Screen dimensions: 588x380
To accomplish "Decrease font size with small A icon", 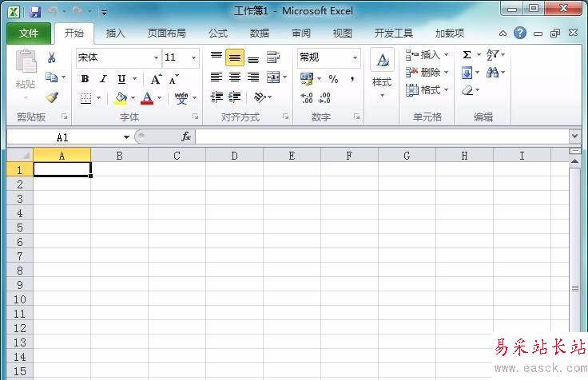I will coord(173,80).
